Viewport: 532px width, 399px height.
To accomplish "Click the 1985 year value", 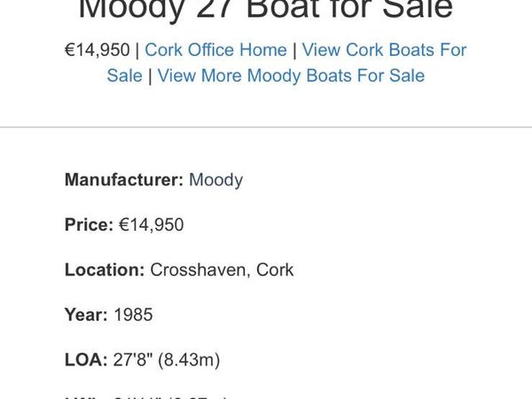I will [133, 315].
